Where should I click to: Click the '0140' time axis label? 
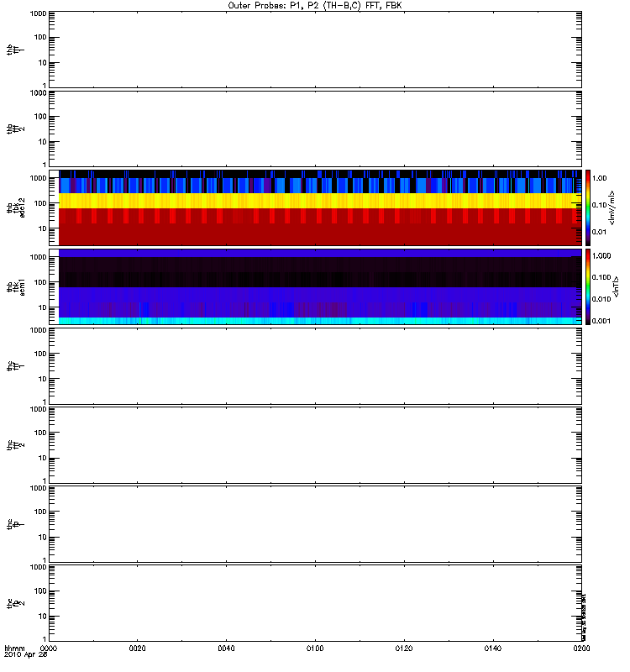point(493,648)
